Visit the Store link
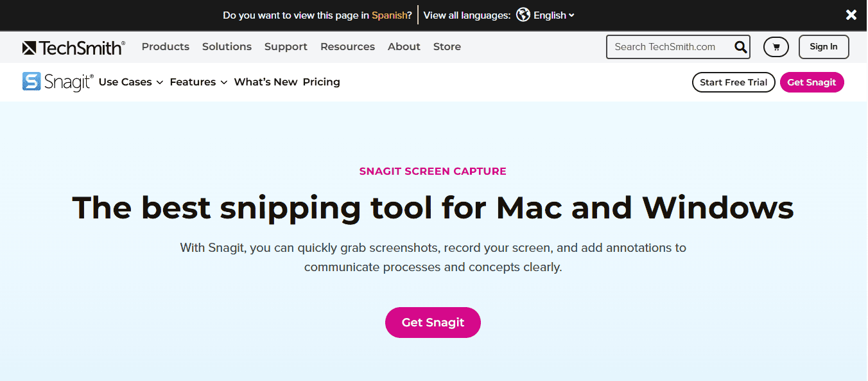The width and height of the screenshot is (868, 381). click(447, 47)
